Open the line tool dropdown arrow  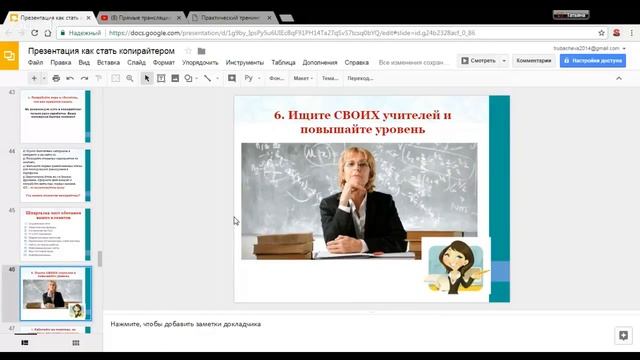218,78
